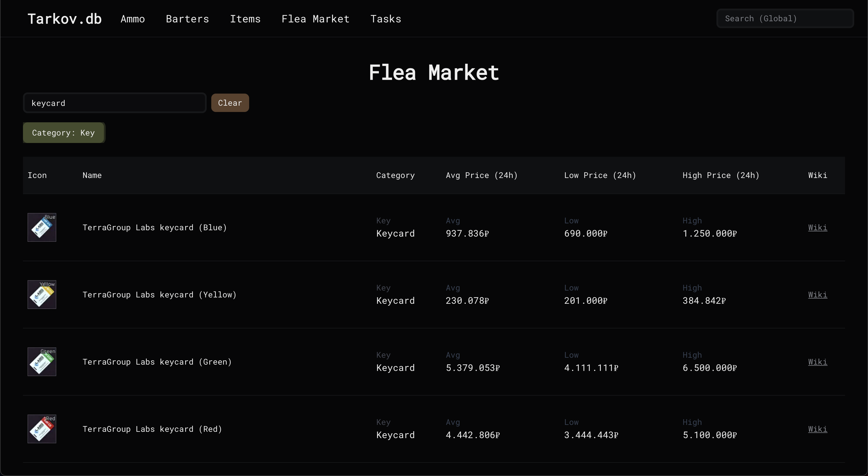Sort by Avg Price (24h) column
This screenshot has height=476, width=868.
point(482,175)
